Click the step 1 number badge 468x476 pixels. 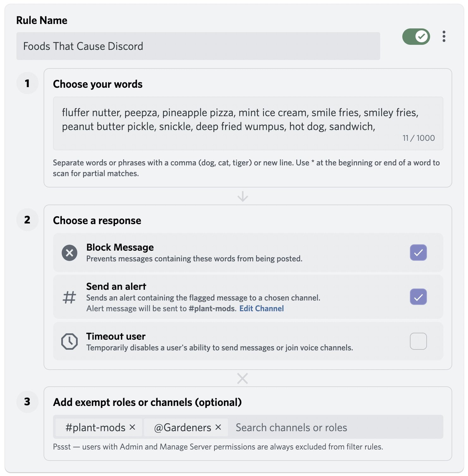tap(27, 83)
